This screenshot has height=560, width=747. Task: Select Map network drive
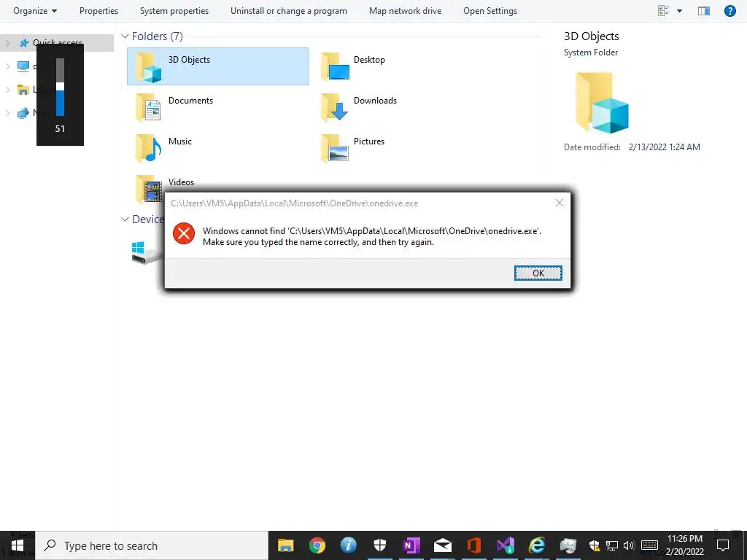(405, 10)
